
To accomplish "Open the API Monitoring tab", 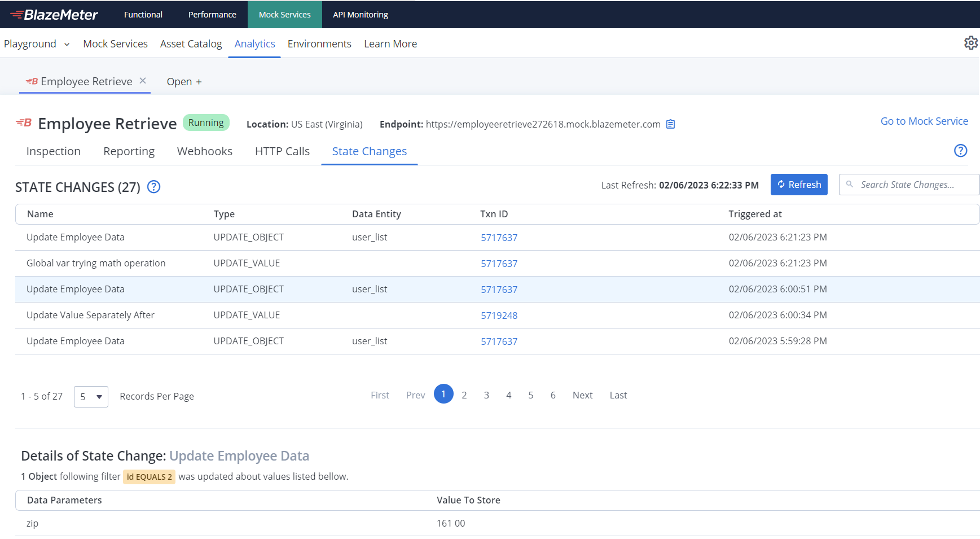I will tap(361, 15).
